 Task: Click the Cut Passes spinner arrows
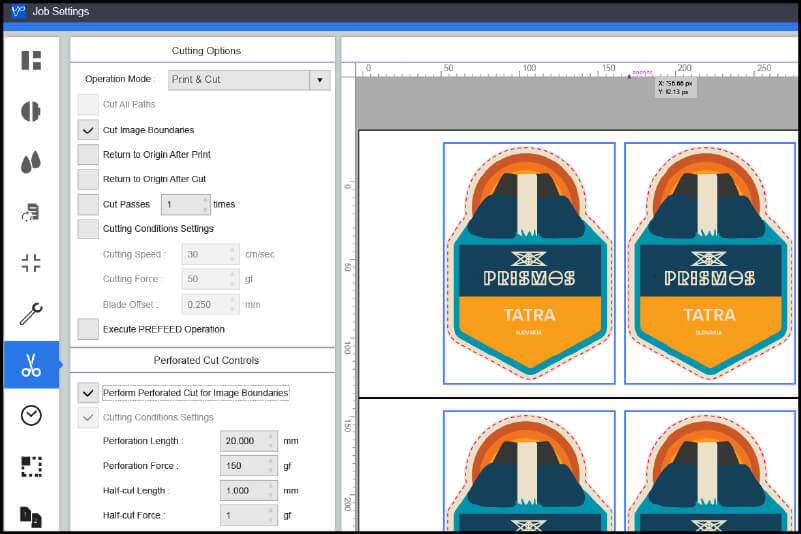205,204
